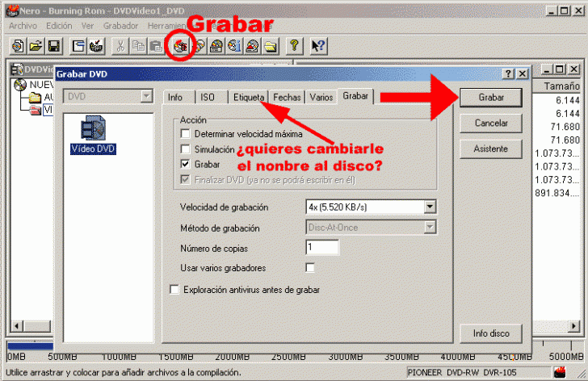Click the New compilation toolbar icon
Viewport: 588px width, 381px height.
click(18, 46)
